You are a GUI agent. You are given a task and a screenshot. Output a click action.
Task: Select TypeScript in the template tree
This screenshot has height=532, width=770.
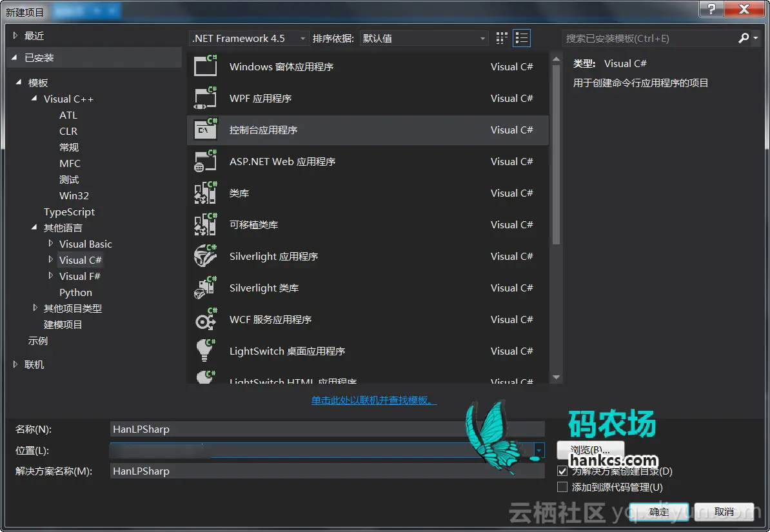coord(69,212)
